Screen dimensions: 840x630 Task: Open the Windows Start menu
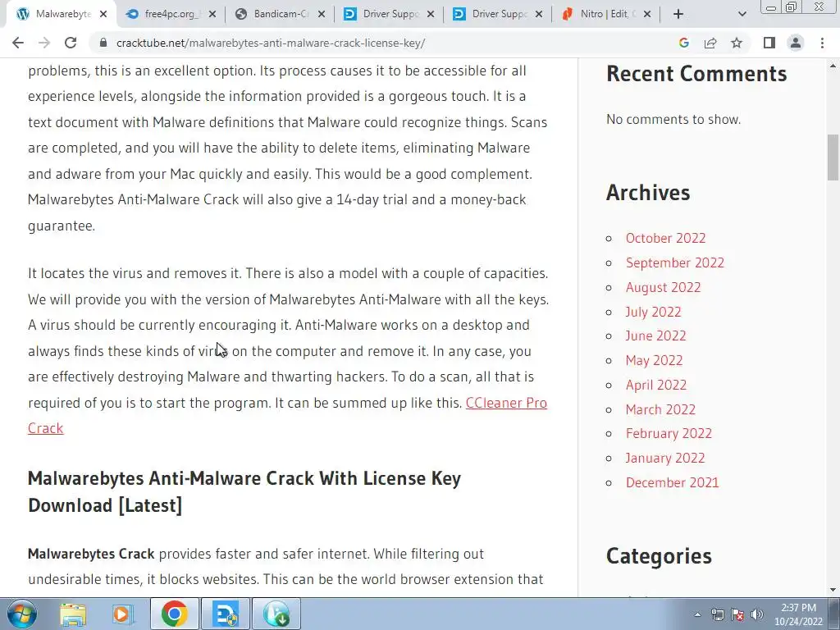[21, 614]
